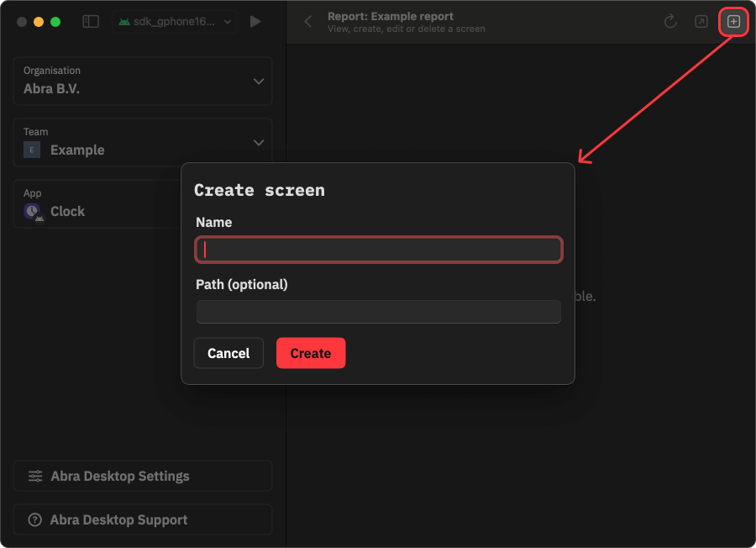
Task: Cancel the Create screen dialog
Action: click(228, 353)
